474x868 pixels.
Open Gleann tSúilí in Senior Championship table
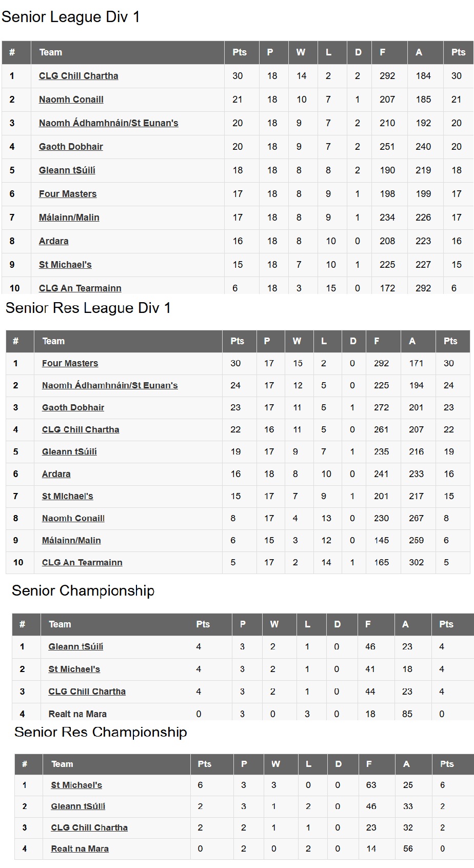tap(76, 646)
